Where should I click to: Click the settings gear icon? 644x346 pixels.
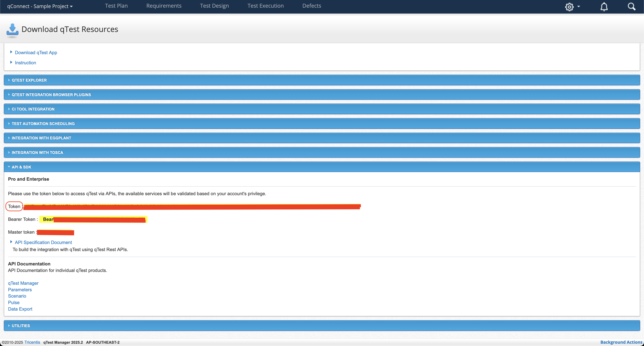[569, 7]
